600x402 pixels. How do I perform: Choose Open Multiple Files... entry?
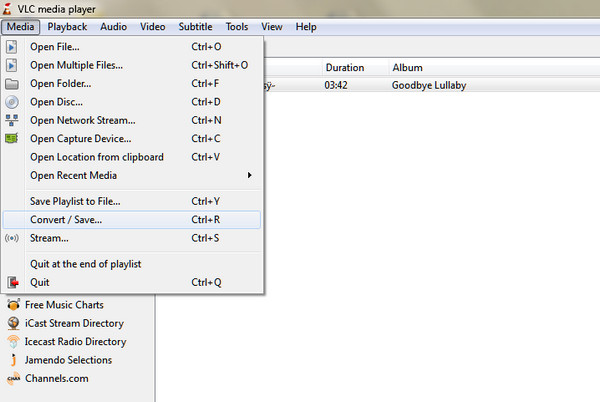(132, 65)
